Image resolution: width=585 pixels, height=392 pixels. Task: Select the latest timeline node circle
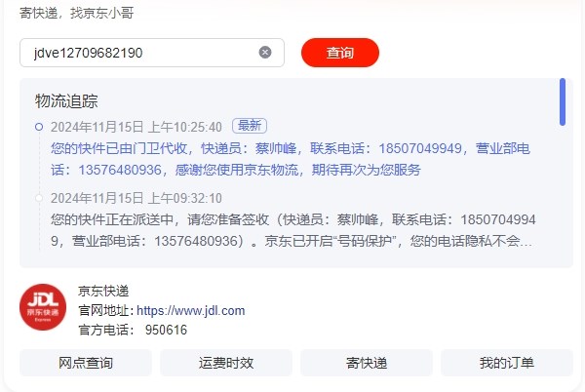tap(39, 127)
